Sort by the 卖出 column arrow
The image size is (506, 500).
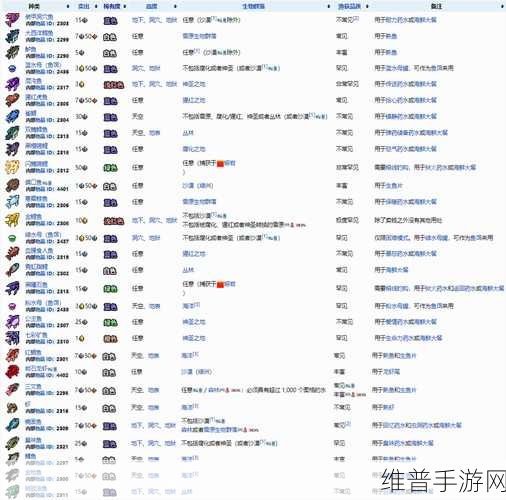(96, 6)
